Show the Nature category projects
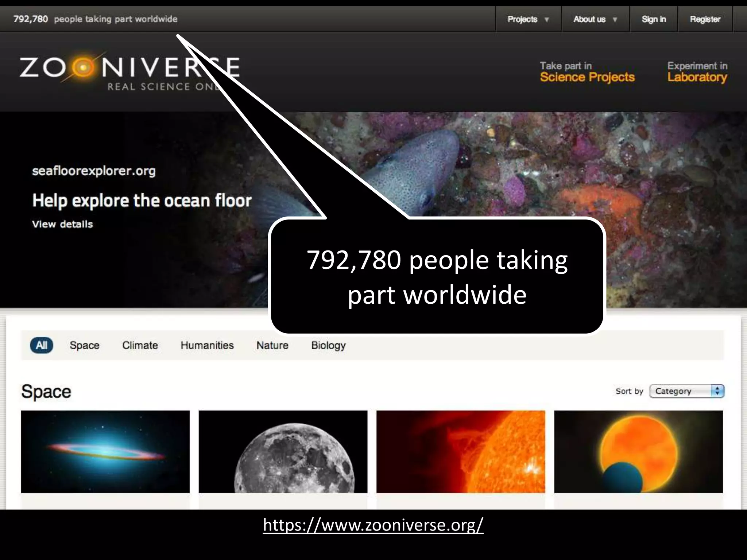Screen dimensions: 747x560 pyautogui.click(x=272, y=345)
